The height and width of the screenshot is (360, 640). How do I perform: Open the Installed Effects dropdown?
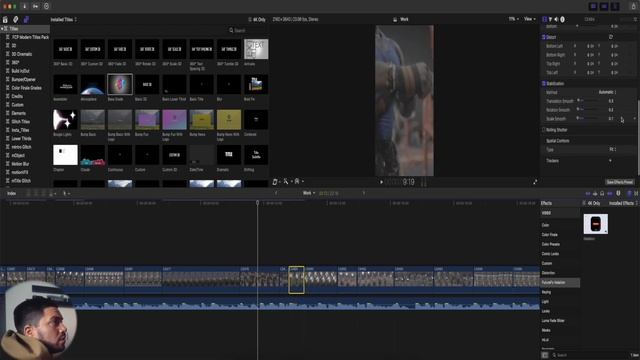tap(623, 203)
